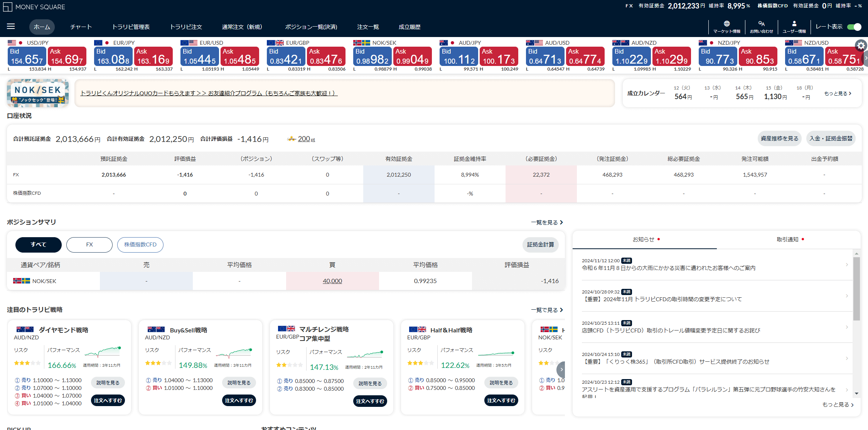This screenshot has width=868, height=430.
Task: Open the 200pt points link
Action: tap(307, 139)
